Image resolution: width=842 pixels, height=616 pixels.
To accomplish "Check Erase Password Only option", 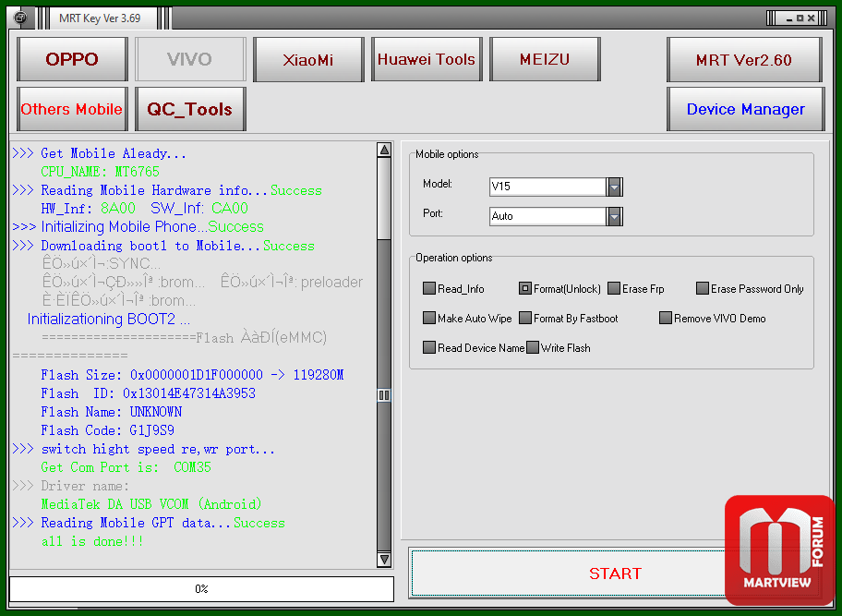I will [x=703, y=288].
